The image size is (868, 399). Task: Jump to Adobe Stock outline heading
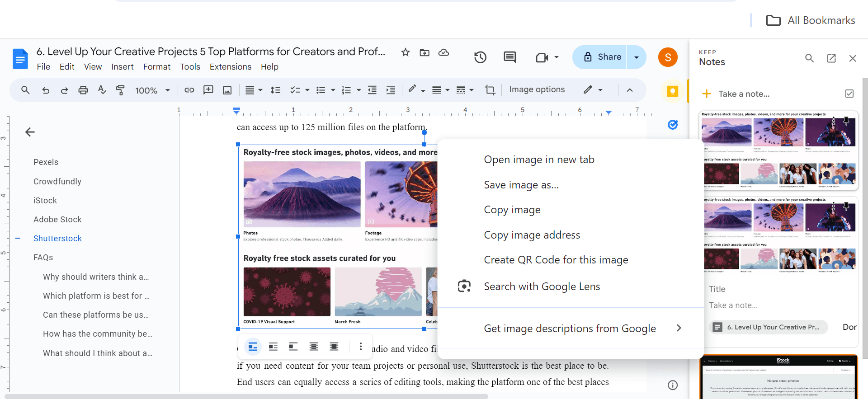tap(57, 219)
